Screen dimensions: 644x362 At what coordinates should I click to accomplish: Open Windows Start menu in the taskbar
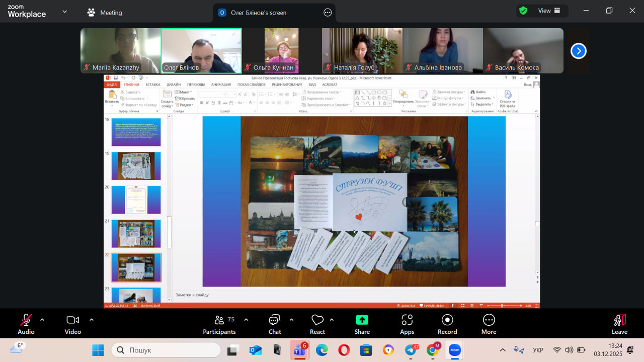click(98, 350)
